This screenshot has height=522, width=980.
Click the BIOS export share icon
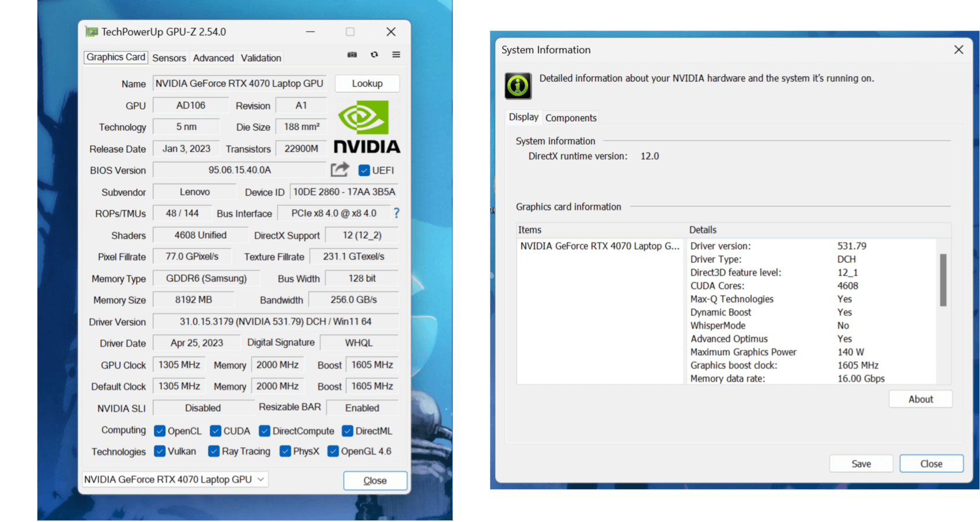click(x=340, y=170)
